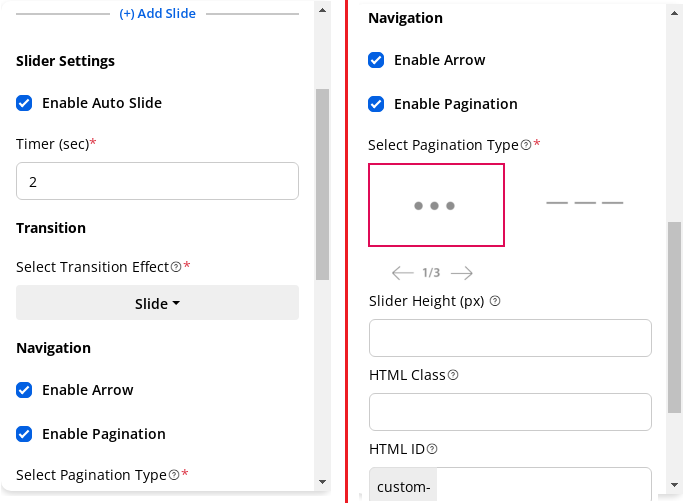The width and height of the screenshot is (685, 503).
Task: Uncheck Enable Arrow in right panel
Action: [x=377, y=60]
